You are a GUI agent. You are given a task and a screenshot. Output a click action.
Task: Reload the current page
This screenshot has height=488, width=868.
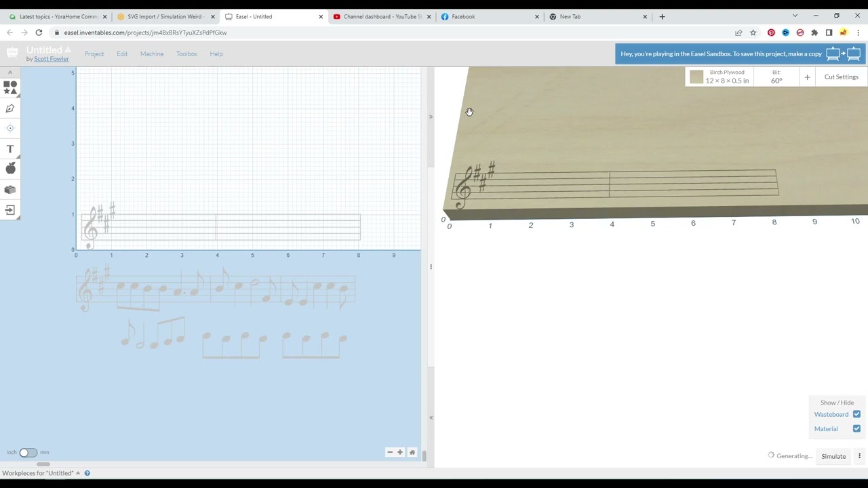(x=39, y=33)
